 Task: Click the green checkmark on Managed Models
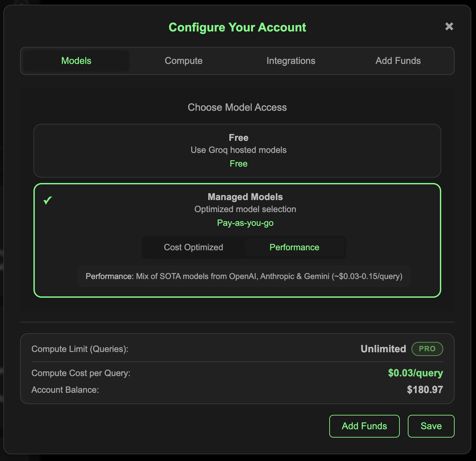tap(48, 200)
